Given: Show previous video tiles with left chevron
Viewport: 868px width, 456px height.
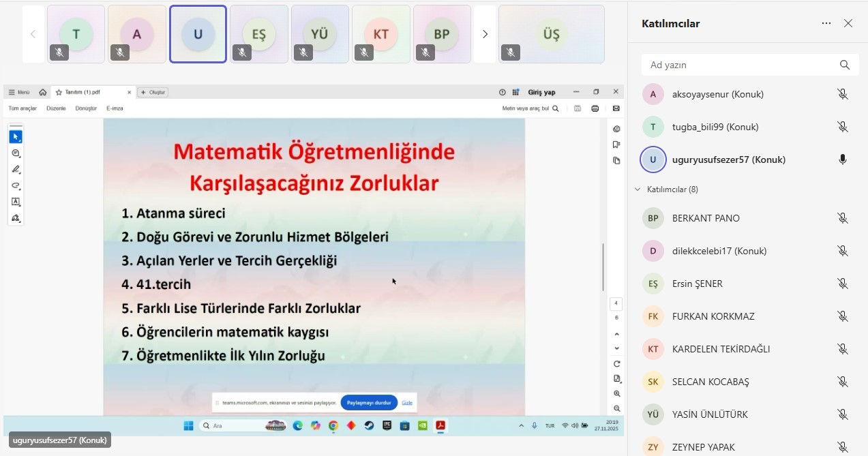Looking at the screenshot, I should pos(33,34).
